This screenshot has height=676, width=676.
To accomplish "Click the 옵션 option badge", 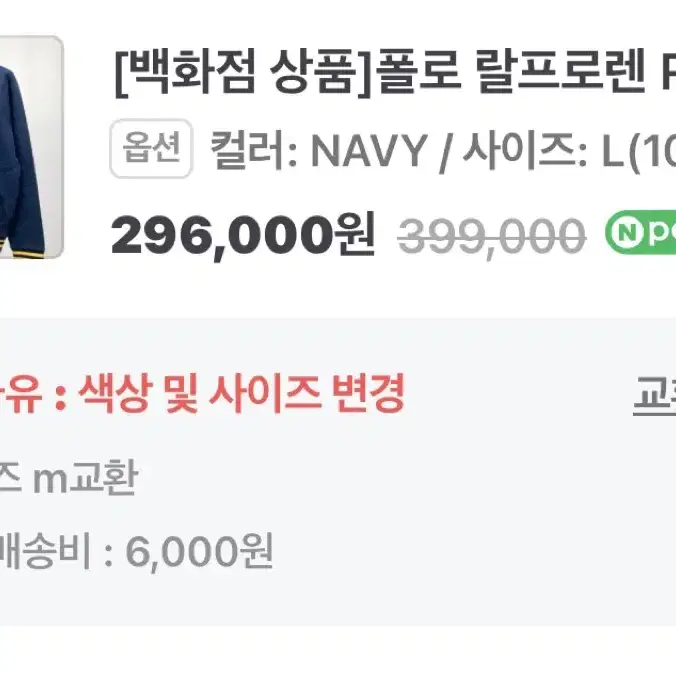I will click(151, 148).
